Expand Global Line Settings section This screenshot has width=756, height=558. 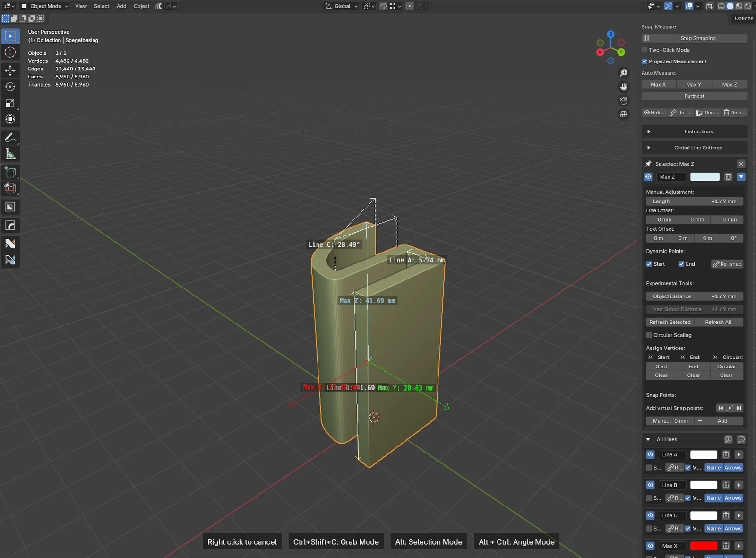[649, 148]
